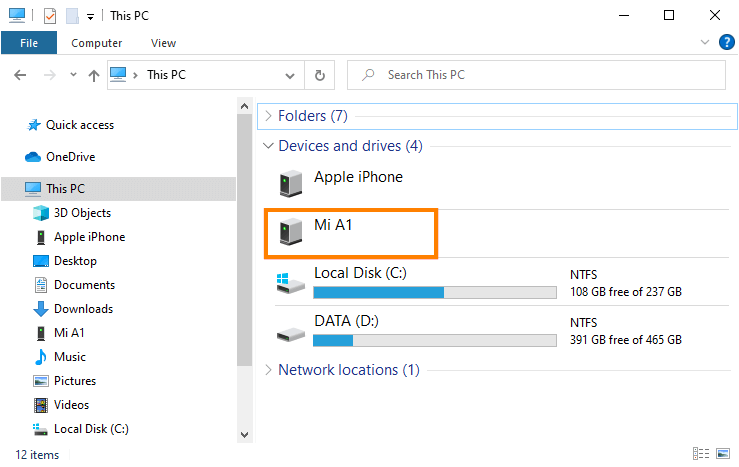The height and width of the screenshot is (467, 739).
Task: Click the Help question mark icon
Action: pyautogui.click(x=726, y=42)
